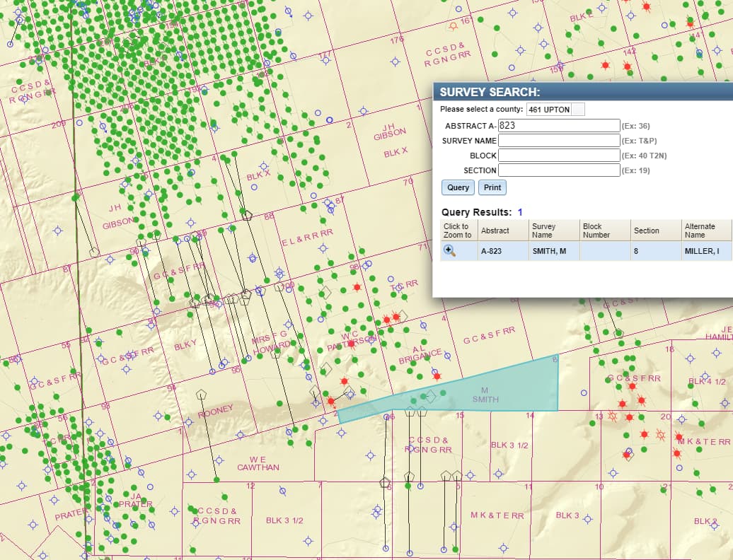Image resolution: width=733 pixels, height=560 pixels.
Task: Click the zoom-to magnifier icon in results
Action: (x=449, y=250)
